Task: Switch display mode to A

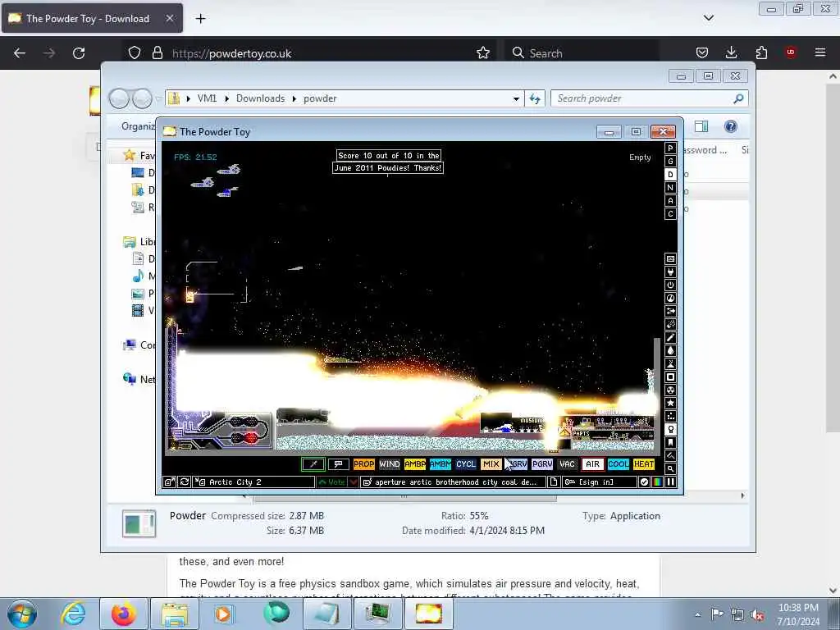Action: click(x=670, y=201)
